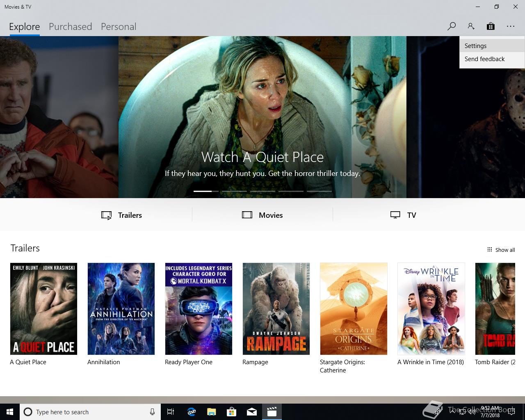Viewport: 525px width, 420px height.
Task: Launch Edge Beta from taskbar
Action: pos(192,412)
